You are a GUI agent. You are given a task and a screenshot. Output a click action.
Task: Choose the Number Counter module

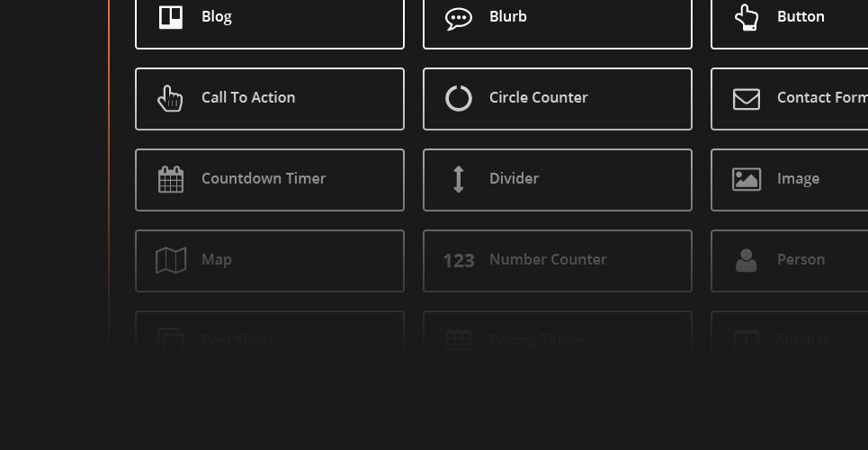(x=558, y=261)
